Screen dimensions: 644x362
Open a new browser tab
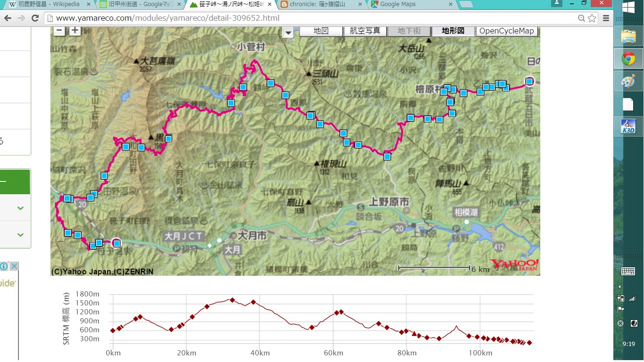(466, 4)
